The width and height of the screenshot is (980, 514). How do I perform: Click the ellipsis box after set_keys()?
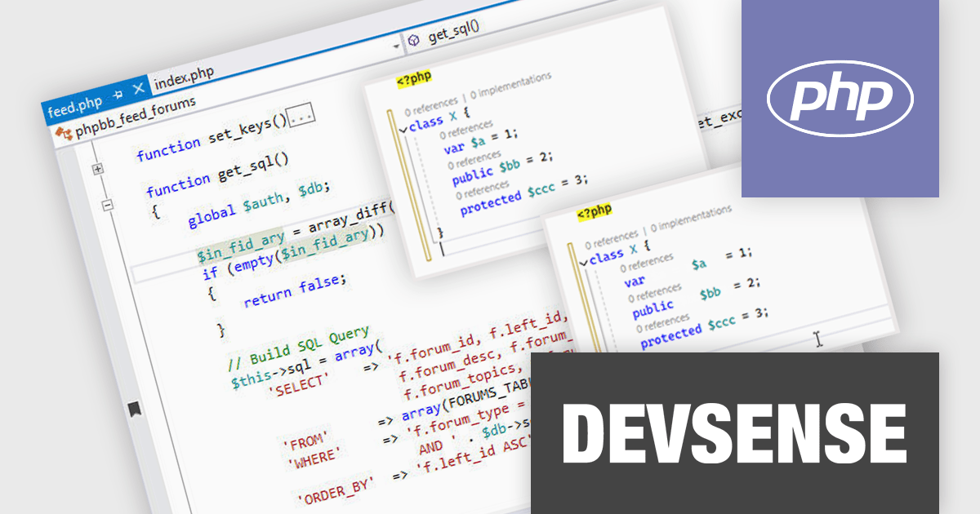(301, 116)
